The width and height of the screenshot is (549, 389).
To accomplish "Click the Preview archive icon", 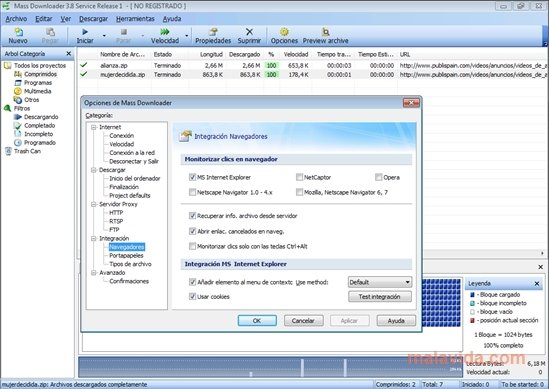I will pyautogui.click(x=326, y=32).
